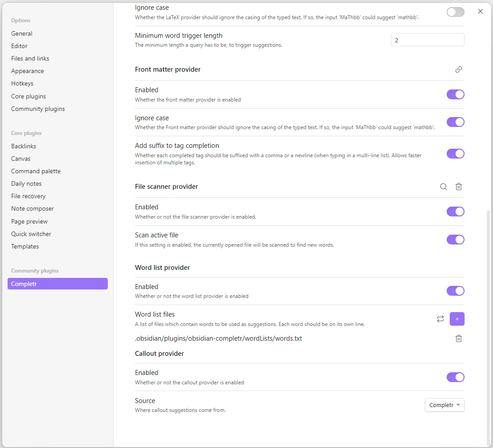
Task: Select Completr in the sidebar
Action: (57, 284)
